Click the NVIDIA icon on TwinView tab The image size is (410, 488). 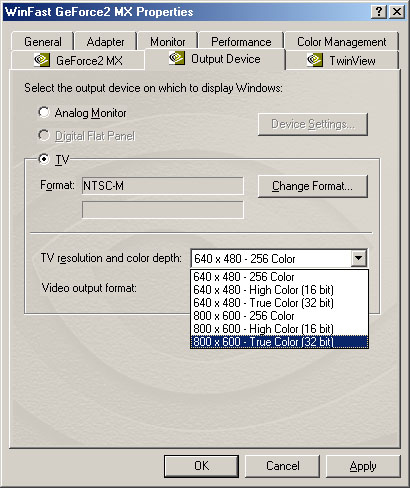click(315, 60)
